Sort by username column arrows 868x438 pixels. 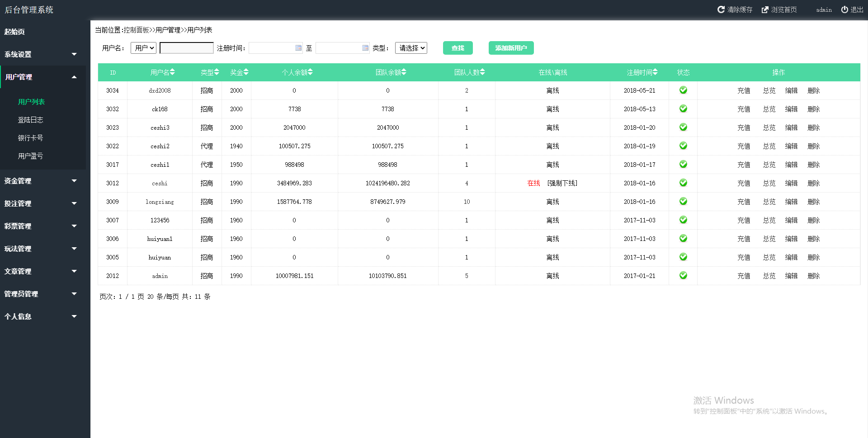point(172,72)
